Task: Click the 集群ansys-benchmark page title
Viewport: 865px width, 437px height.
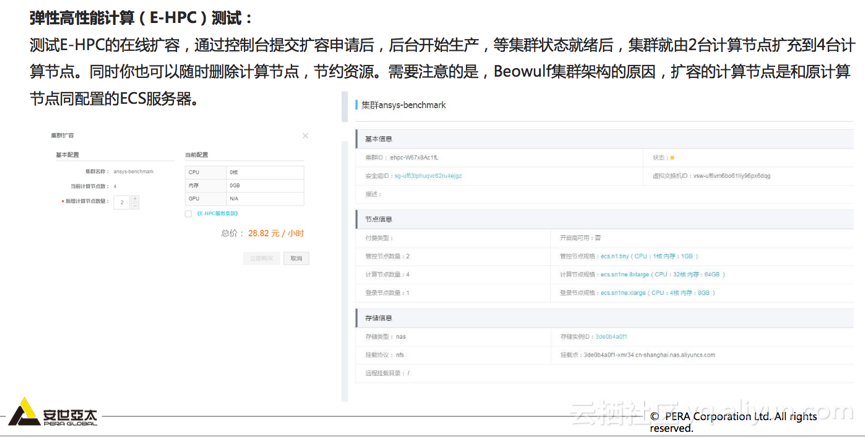Action: tap(404, 105)
